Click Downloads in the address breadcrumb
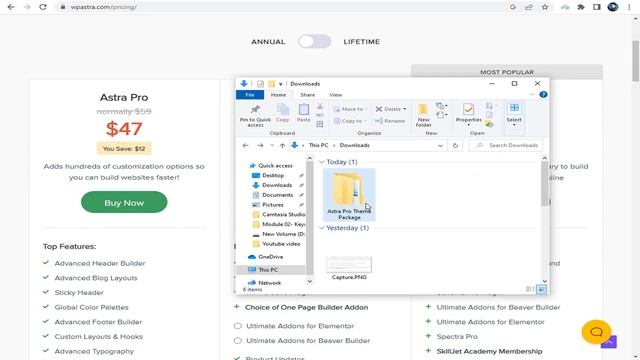The image size is (640, 360). (x=354, y=145)
